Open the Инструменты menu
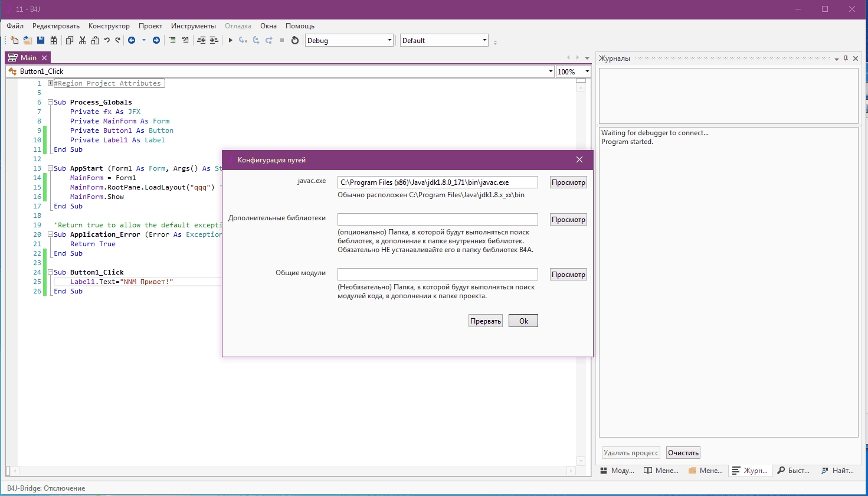 coord(194,26)
